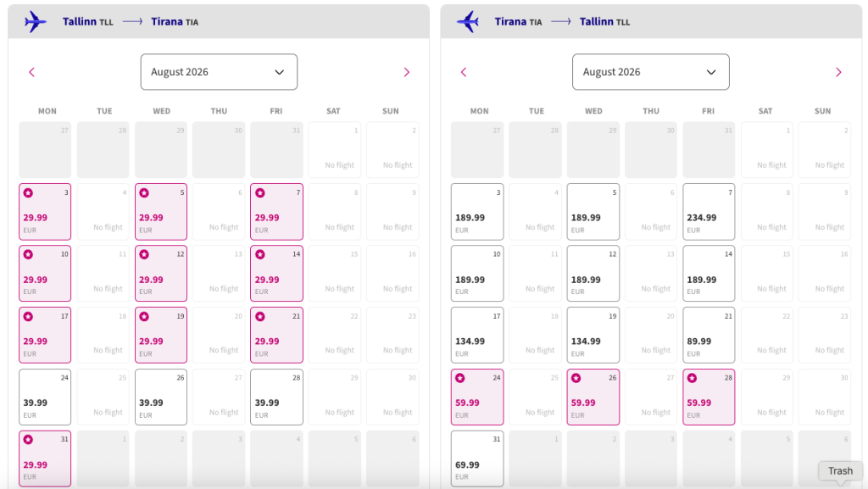The width and height of the screenshot is (868, 489).
Task: Click the star badge on return August 24
Action: 460,378
